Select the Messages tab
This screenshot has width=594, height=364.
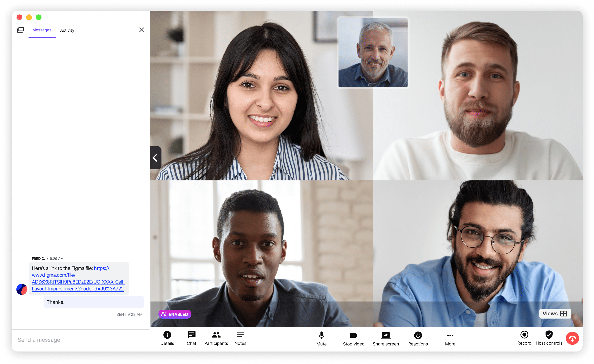[42, 30]
